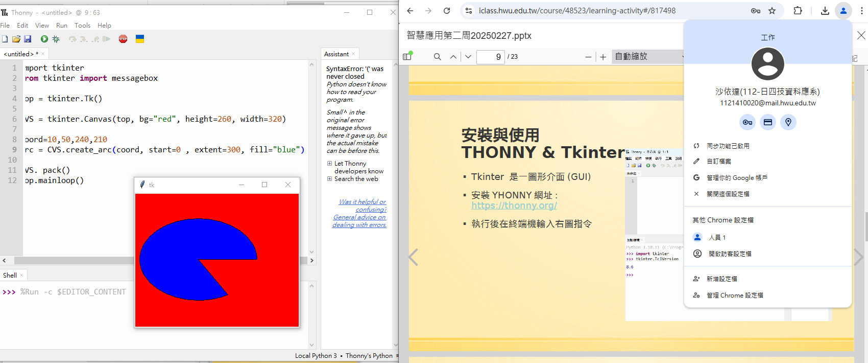
Task: Bookmark this page with the star icon
Action: 772,11
